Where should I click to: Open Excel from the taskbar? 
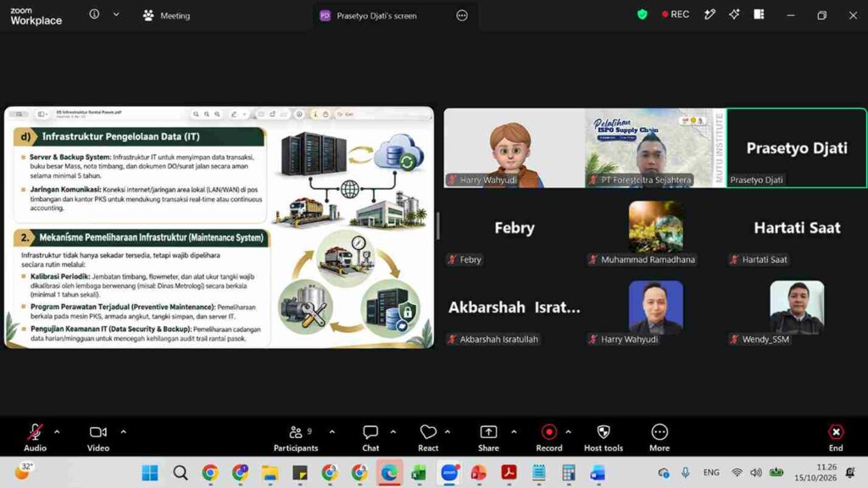click(419, 473)
